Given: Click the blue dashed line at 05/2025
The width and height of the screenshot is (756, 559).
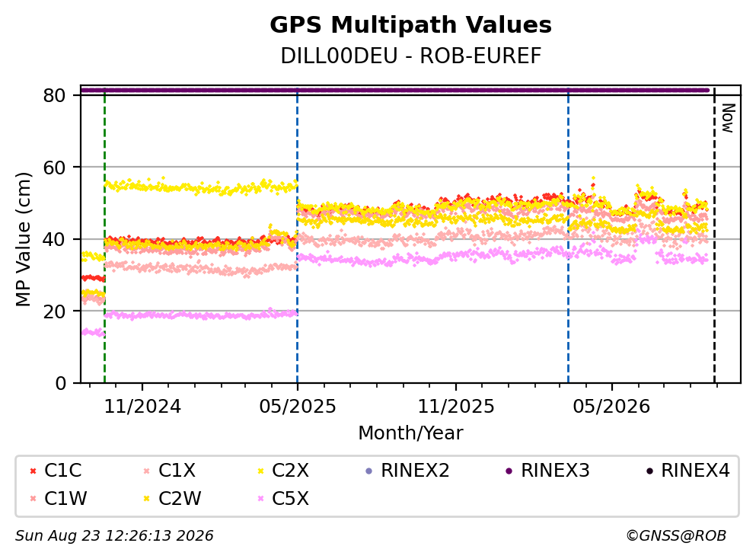Looking at the screenshot, I should (297, 236).
